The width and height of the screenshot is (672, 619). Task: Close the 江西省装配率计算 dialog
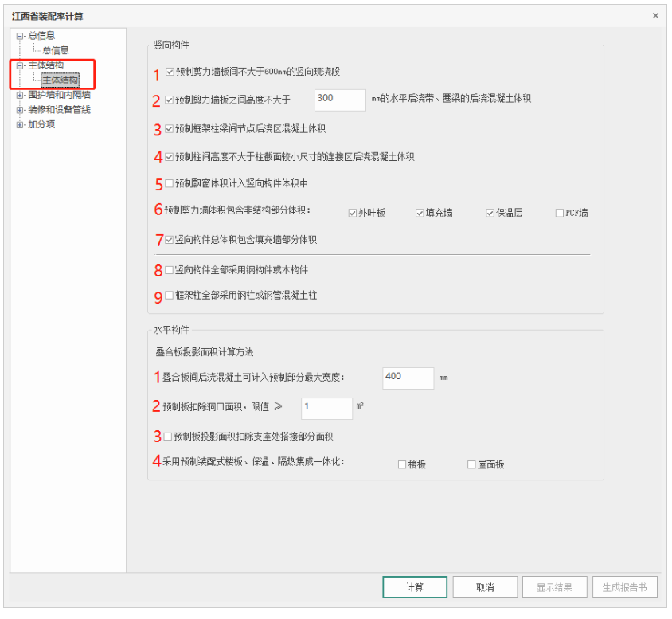[656, 16]
